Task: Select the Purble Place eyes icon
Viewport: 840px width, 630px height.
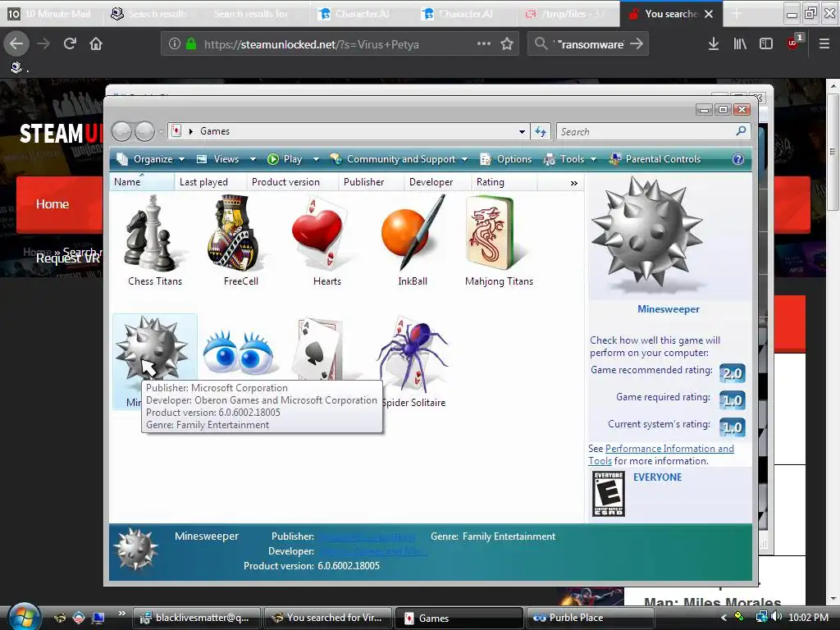Action: point(239,351)
